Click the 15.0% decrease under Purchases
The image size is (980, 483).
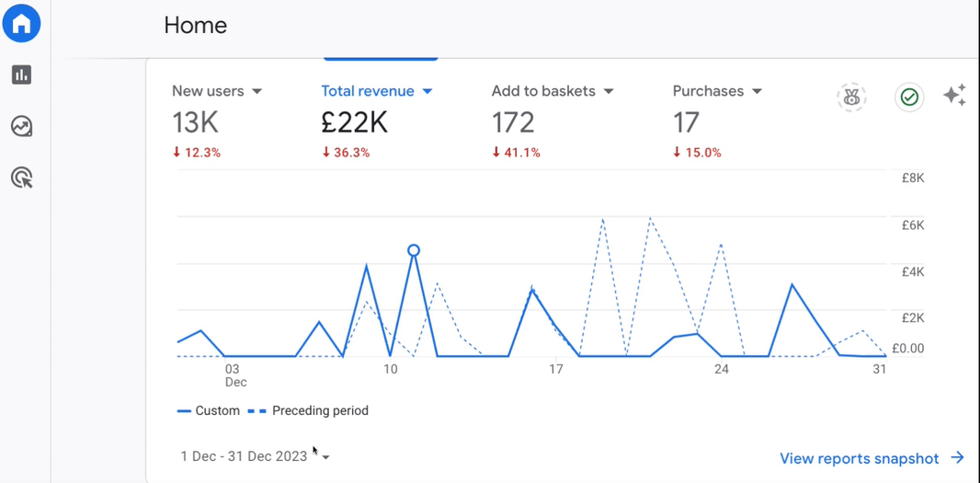[x=697, y=152]
